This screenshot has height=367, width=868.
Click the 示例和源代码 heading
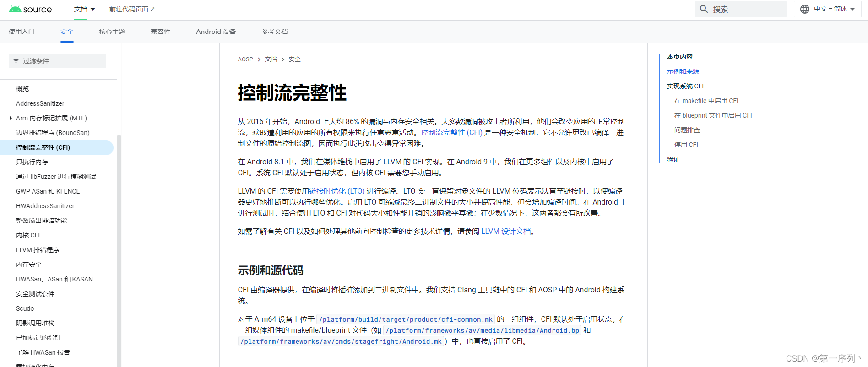coord(271,270)
